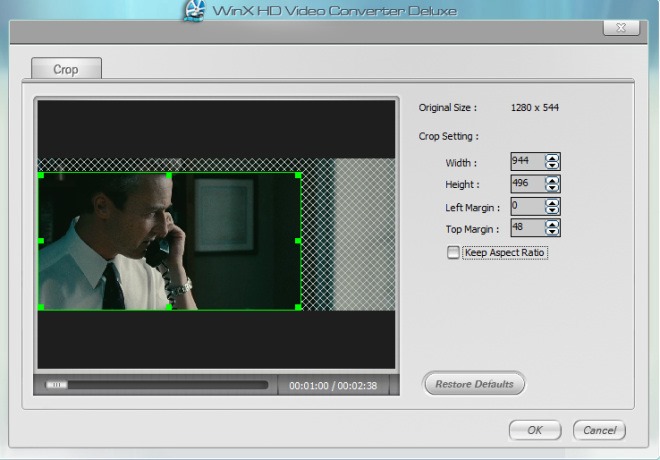Screen dimensions: 660x460
Task: Click the Original Size label
Action: [447, 108]
